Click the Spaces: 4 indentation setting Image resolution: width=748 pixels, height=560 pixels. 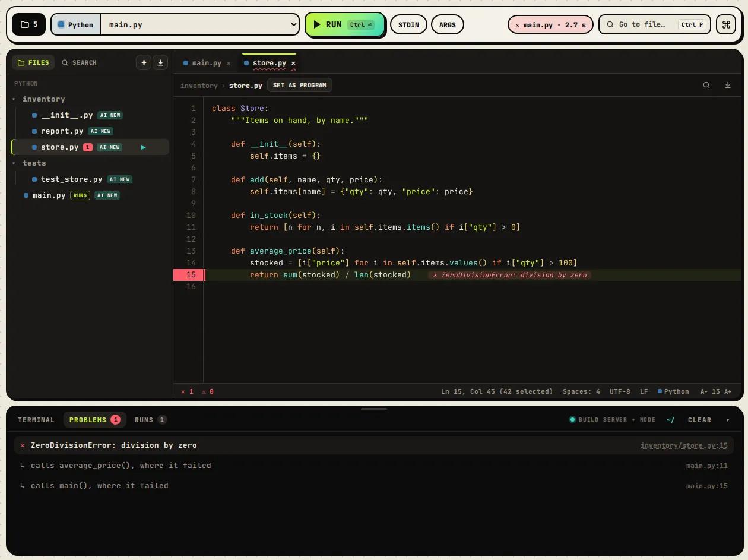pyautogui.click(x=581, y=391)
